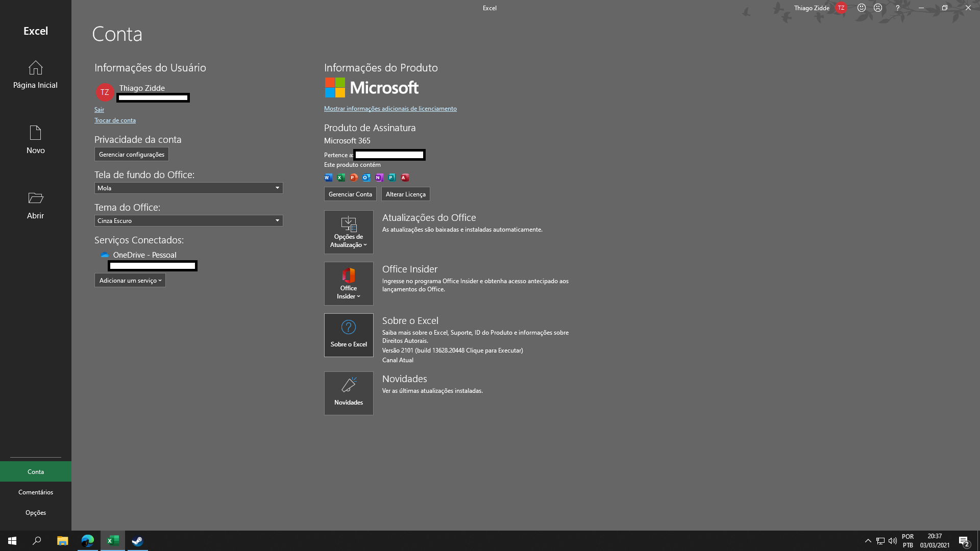The width and height of the screenshot is (980, 551).
Task: Expand Opções de Atualização menu
Action: pos(349,232)
